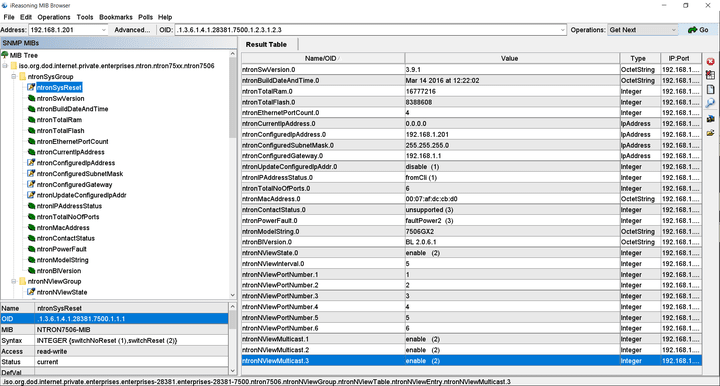This screenshot has height=386, width=720.
Task: Select the ntronBIVersion tree node
Action: (59, 270)
